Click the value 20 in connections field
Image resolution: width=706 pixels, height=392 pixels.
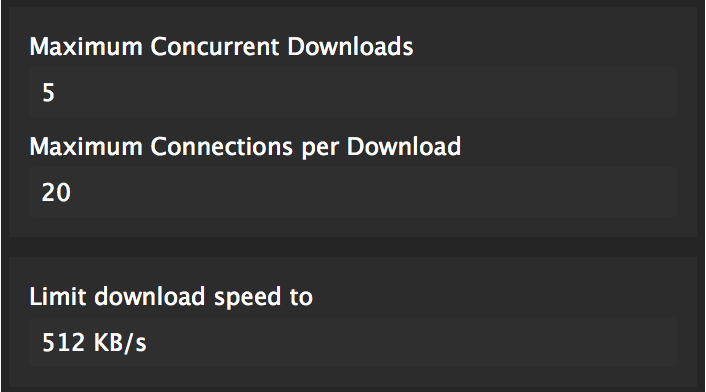pyautogui.click(x=56, y=193)
